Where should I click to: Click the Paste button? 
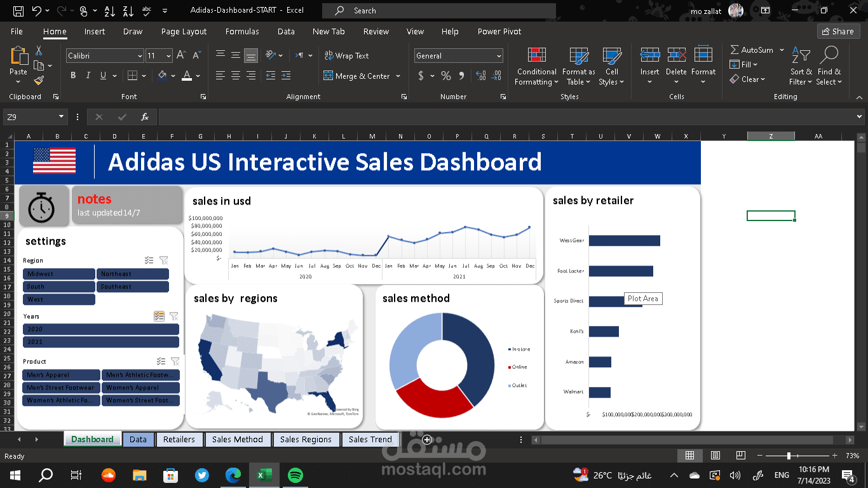[18, 65]
